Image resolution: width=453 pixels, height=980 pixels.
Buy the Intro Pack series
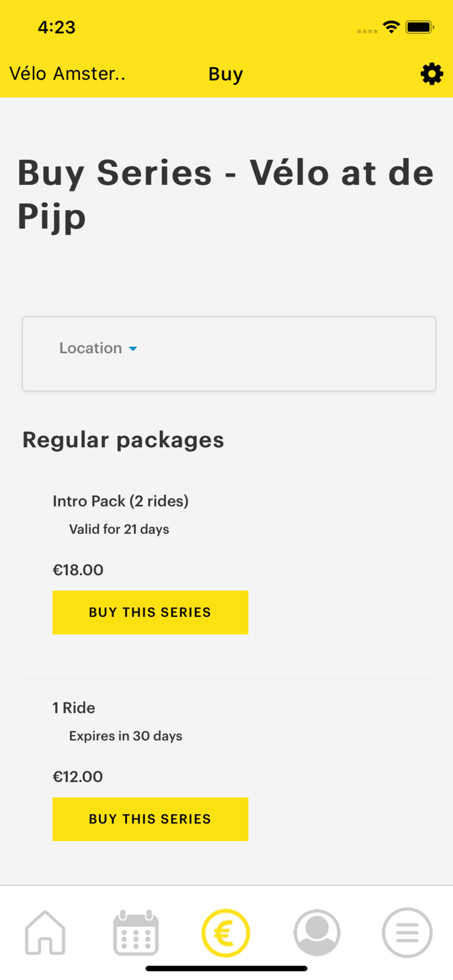(150, 612)
